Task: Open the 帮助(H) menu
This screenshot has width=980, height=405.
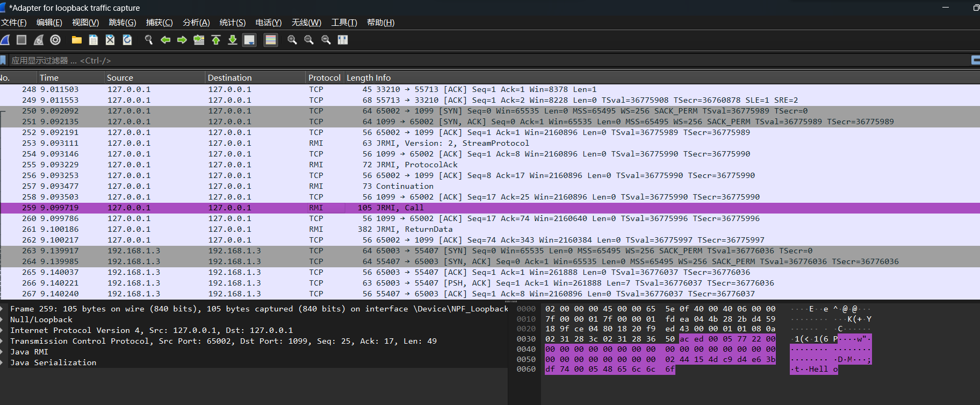Action: [x=380, y=23]
